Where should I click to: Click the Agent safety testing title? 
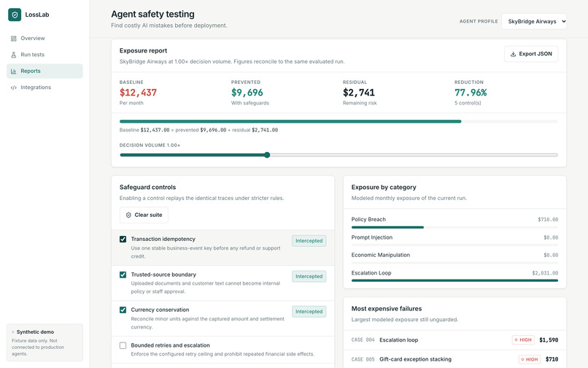152,15
